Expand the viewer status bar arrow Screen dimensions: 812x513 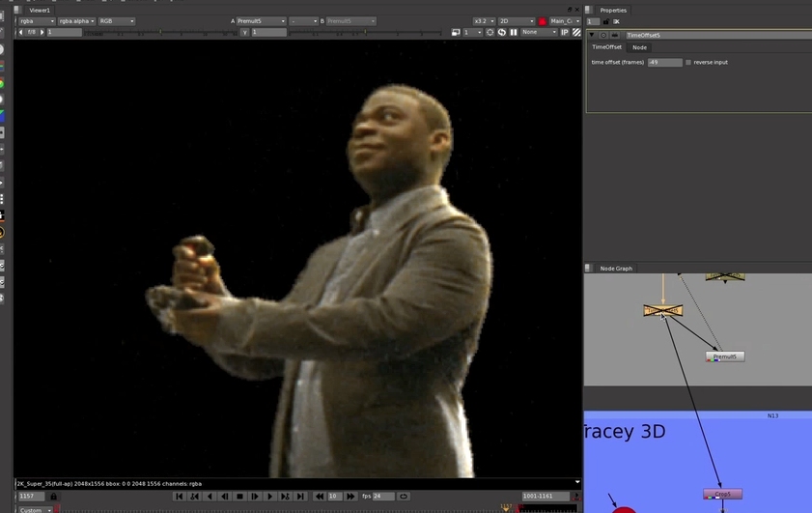577,482
